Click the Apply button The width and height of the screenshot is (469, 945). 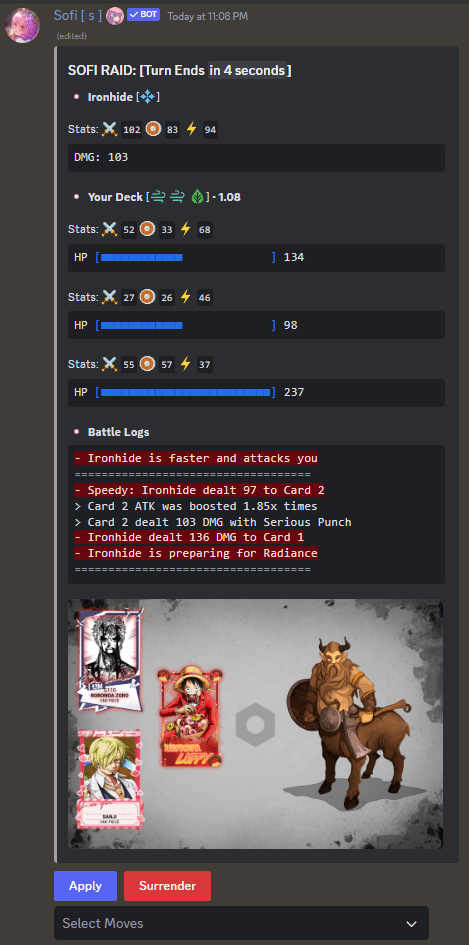(x=85, y=886)
